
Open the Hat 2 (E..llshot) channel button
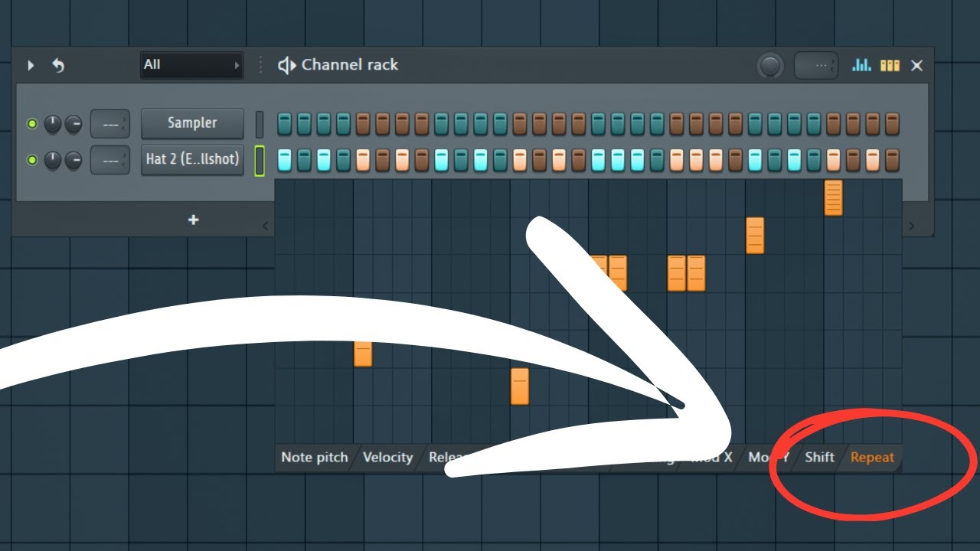(x=192, y=160)
